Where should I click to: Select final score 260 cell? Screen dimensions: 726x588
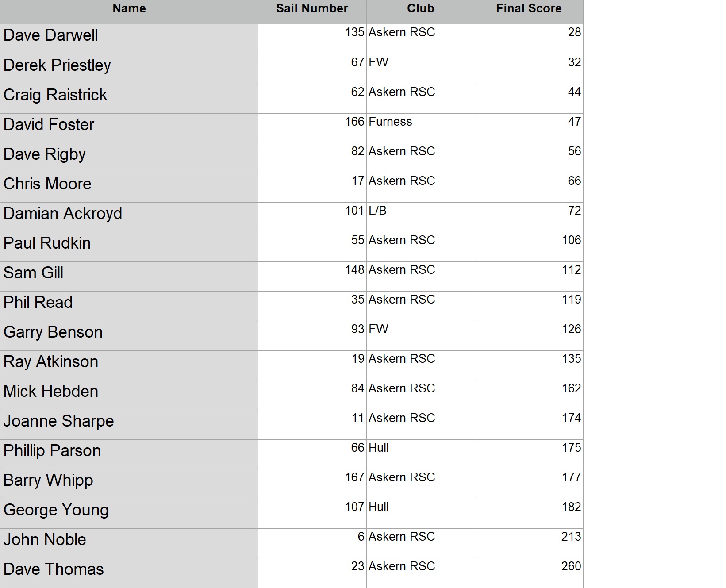pos(529,573)
